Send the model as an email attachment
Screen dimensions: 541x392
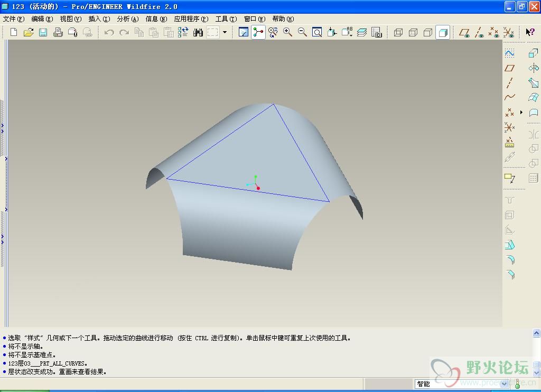tap(73, 32)
